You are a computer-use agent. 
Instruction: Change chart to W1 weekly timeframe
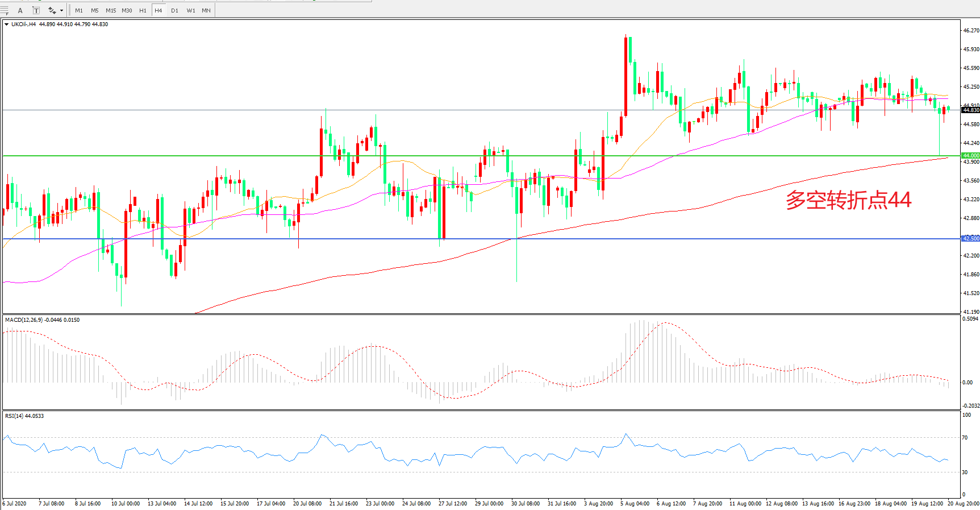tap(191, 10)
